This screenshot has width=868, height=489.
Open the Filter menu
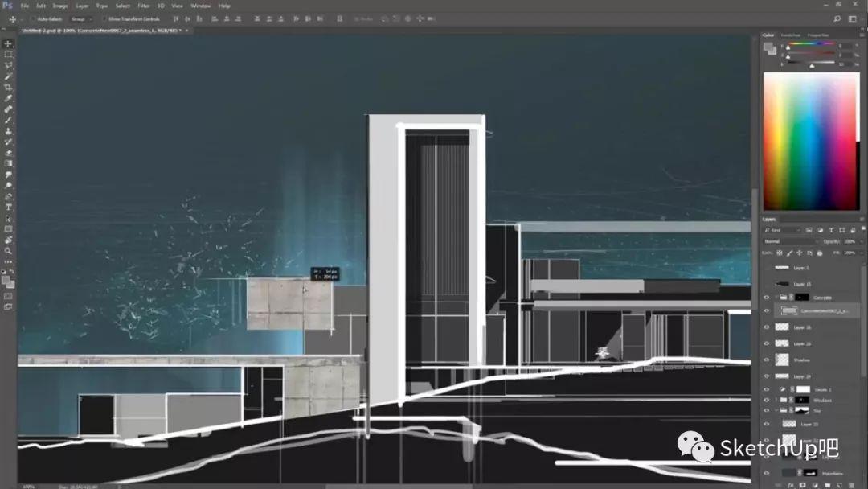tap(143, 6)
